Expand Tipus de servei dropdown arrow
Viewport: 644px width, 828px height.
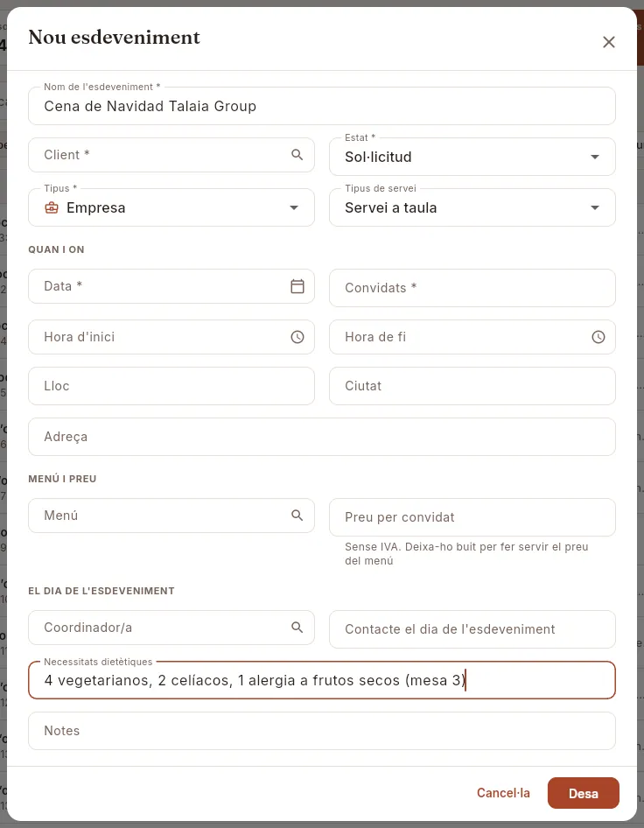point(595,207)
